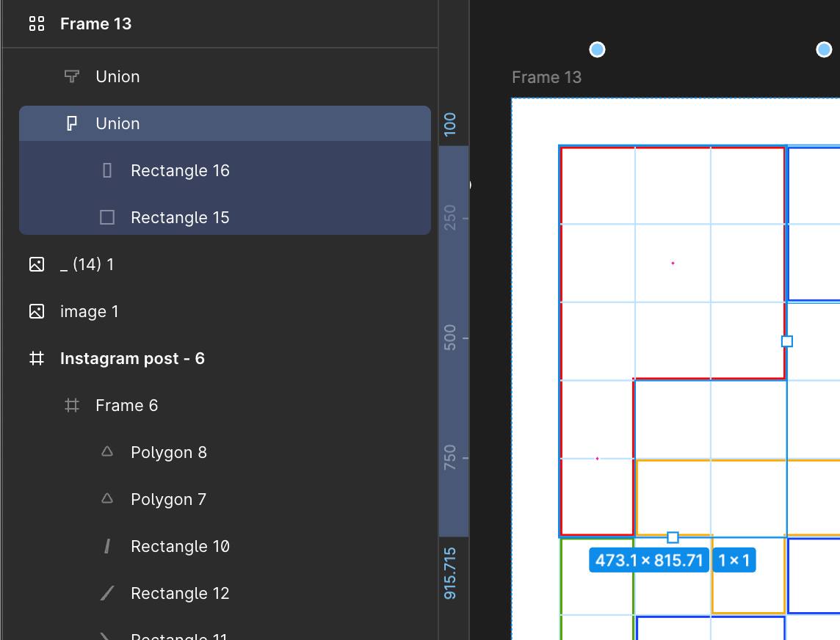Click the Frame 13 section icon
This screenshot has width=840, height=640.
37,23
